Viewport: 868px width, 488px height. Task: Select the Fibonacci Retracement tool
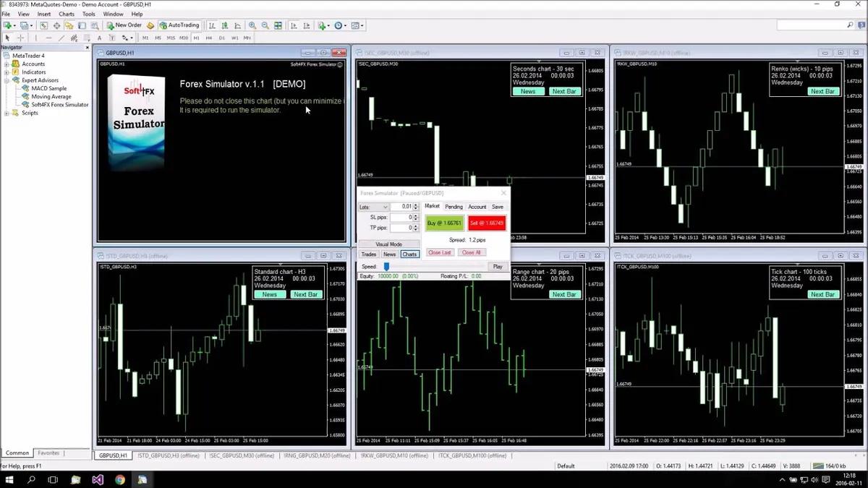(x=87, y=38)
